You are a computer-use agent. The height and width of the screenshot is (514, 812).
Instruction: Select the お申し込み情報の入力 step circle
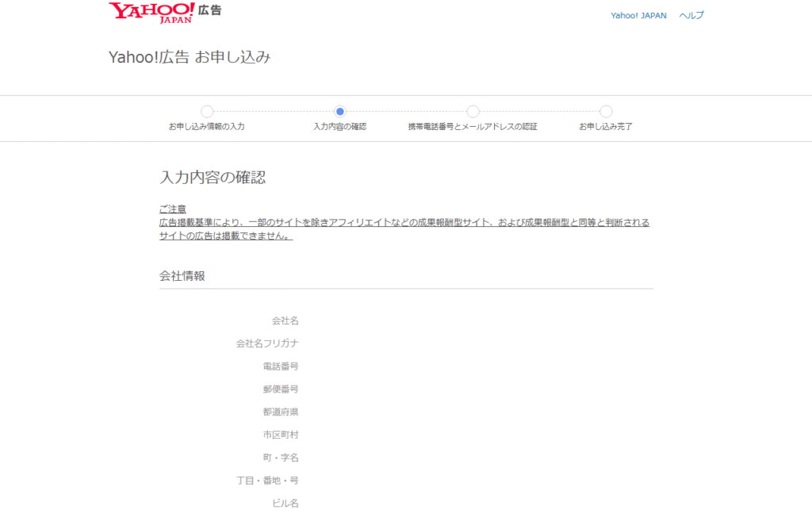pyautogui.click(x=208, y=112)
